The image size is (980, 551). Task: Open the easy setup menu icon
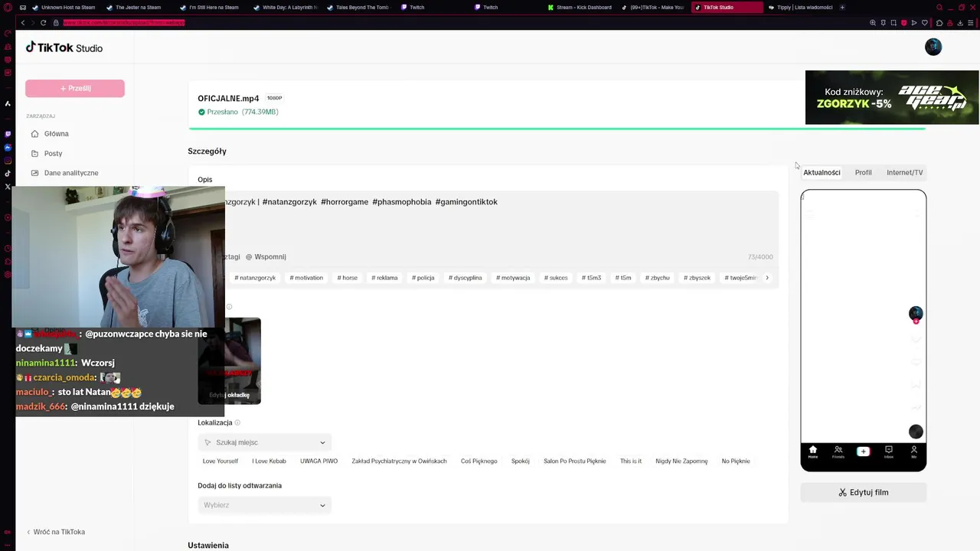click(x=971, y=23)
